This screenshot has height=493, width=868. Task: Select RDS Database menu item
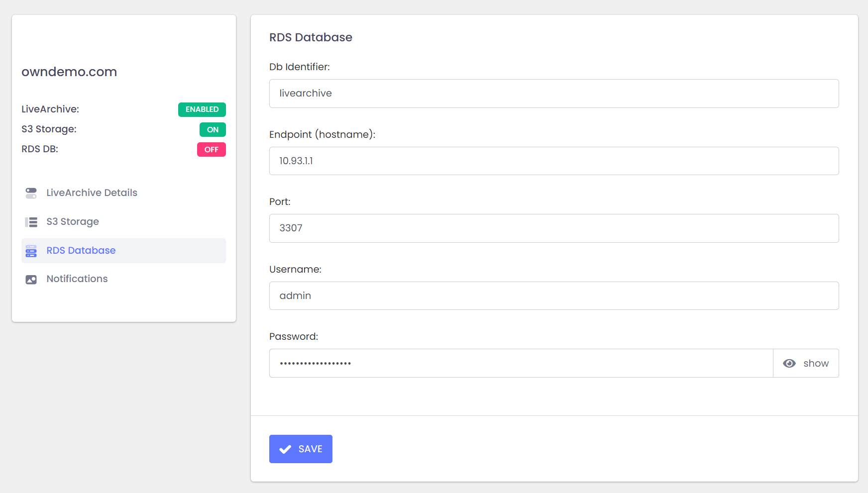point(81,251)
